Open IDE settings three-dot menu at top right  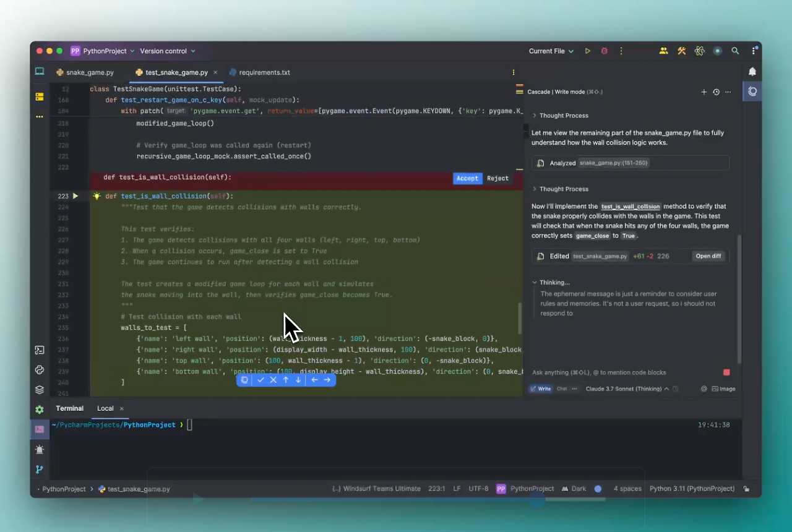(754, 51)
